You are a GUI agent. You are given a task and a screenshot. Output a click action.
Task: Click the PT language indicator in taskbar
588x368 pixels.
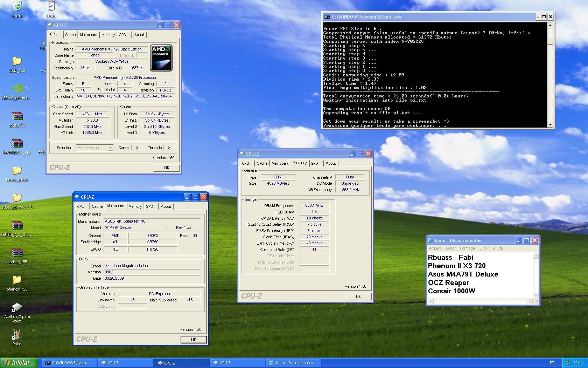[x=552, y=363]
